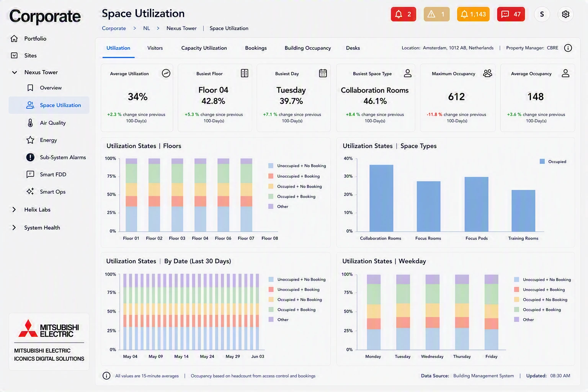Open the Portfolio home icon
This screenshot has height=392, width=588.
pyautogui.click(x=14, y=39)
